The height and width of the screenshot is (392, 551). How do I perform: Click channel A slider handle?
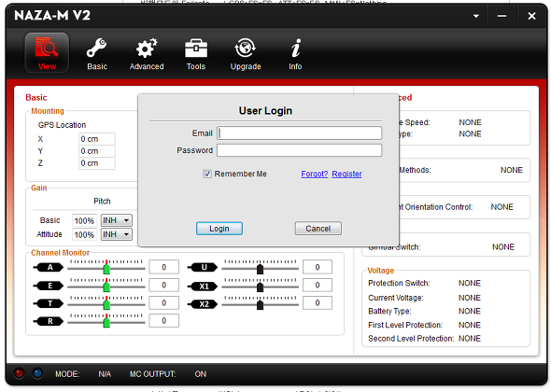(x=106, y=270)
